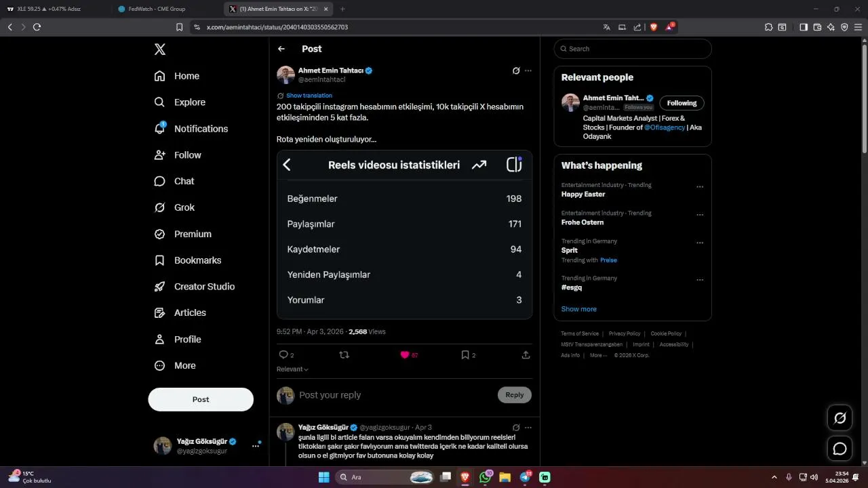This screenshot has width=868, height=488.
Task: Open Profile in the sidebar
Action: 178,340
